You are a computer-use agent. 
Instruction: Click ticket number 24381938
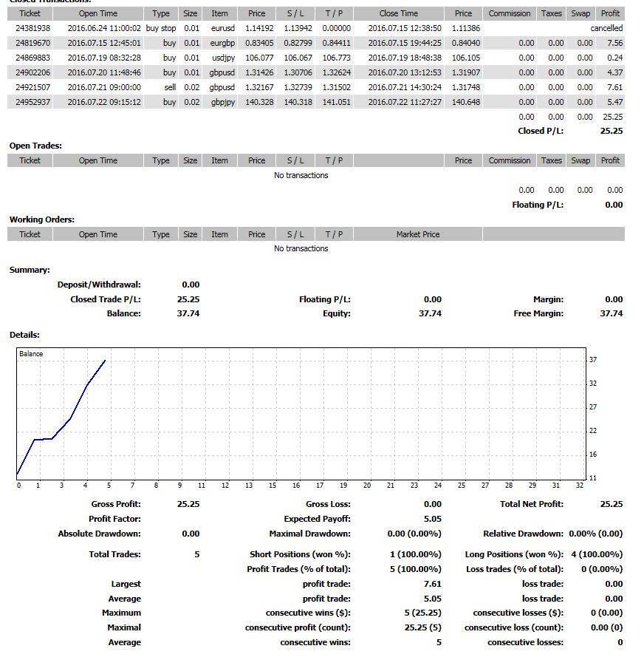pyautogui.click(x=33, y=28)
